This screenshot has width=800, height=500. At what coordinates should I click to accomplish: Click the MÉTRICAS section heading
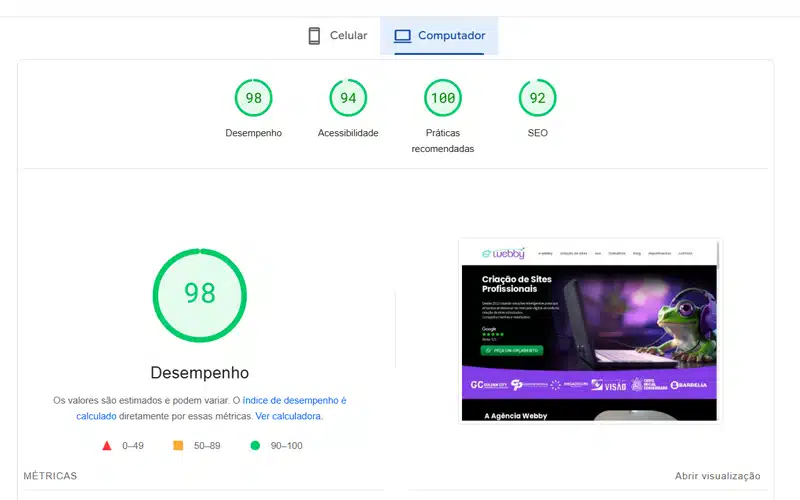click(50, 476)
